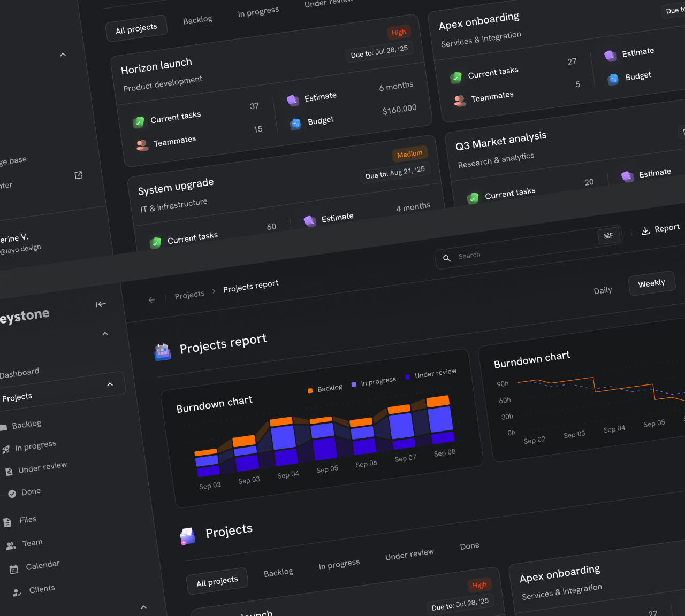685x616 pixels.
Task: Click the ⌘F shortcut badge in search field
Action: pos(609,236)
